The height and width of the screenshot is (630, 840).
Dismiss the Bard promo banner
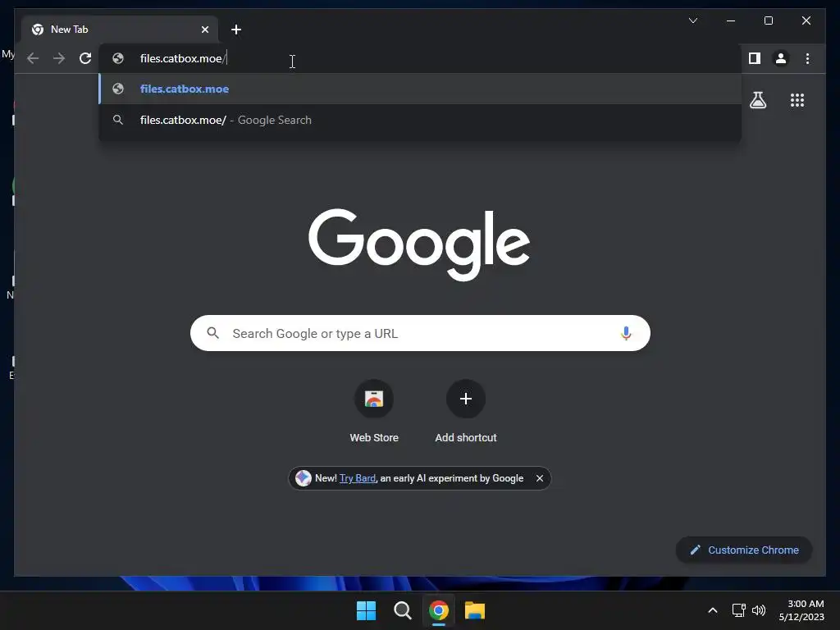pos(540,478)
